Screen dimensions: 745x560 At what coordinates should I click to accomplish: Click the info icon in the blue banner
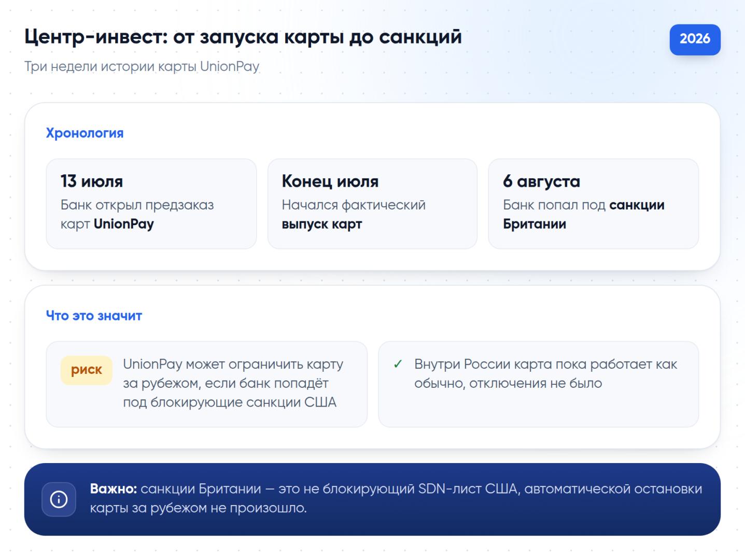[59, 499]
